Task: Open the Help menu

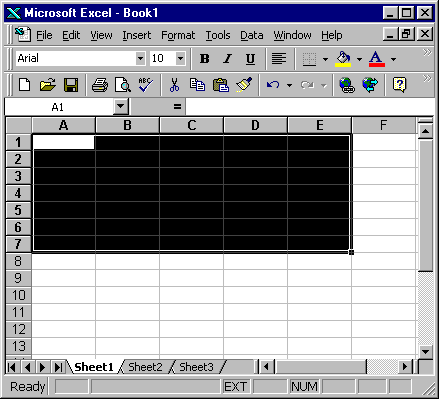Action: [x=332, y=35]
